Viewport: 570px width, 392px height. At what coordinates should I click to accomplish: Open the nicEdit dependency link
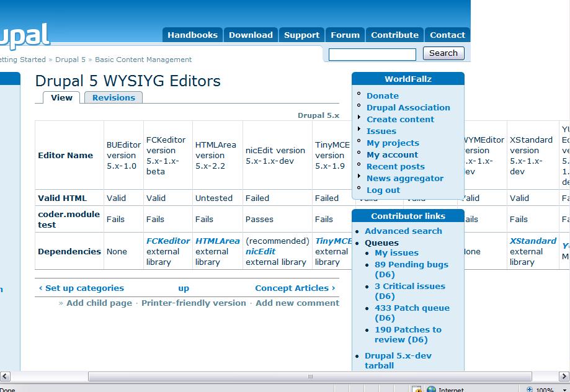coord(261,251)
